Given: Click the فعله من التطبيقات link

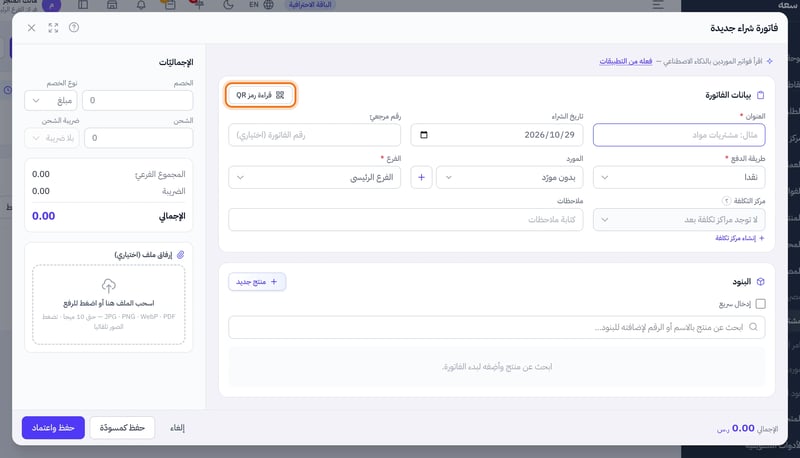Looking at the screenshot, I should pos(626,61).
